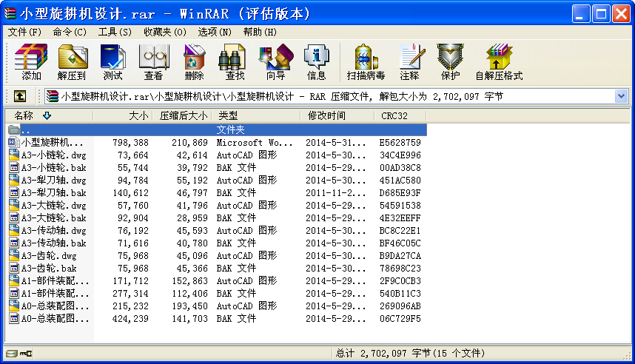Image resolution: width=635 pixels, height=364 pixels.
Task: Open the 选项(N) menu
Action: click(x=215, y=32)
